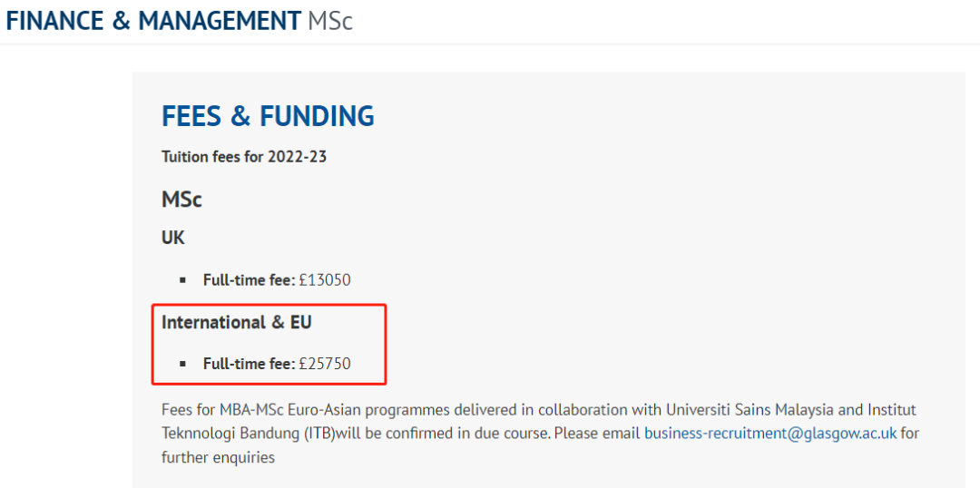Click the business-recruitment@glasgow.ac.uk email link
The width and height of the screenshot is (980, 488).
(x=769, y=434)
